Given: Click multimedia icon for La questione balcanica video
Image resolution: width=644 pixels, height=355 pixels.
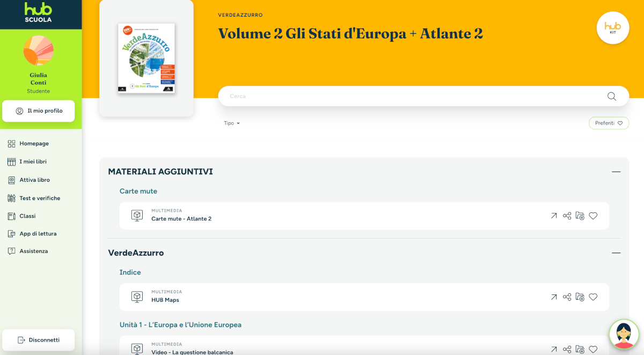Looking at the screenshot, I should tap(137, 349).
